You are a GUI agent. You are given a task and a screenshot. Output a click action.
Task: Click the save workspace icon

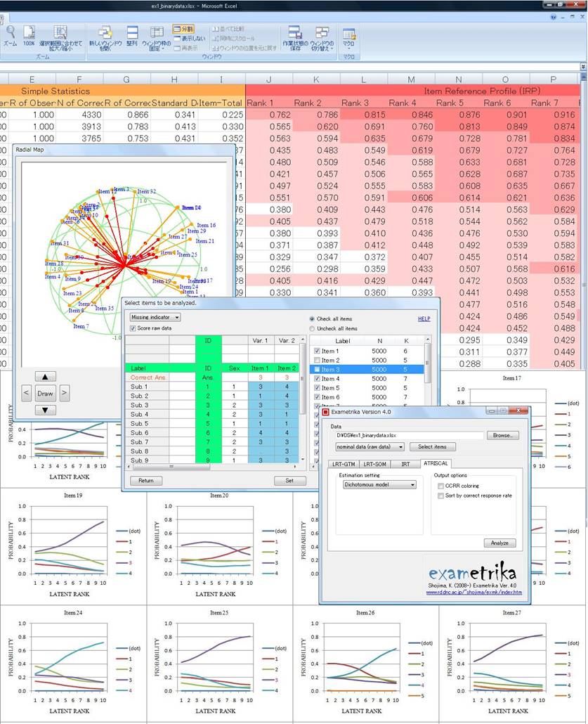[295, 33]
